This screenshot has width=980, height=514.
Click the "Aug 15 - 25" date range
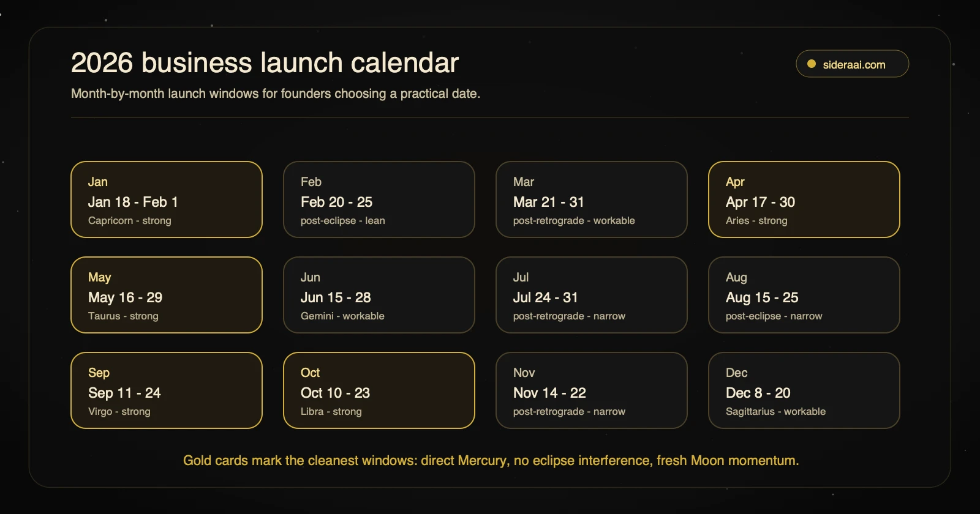tap(762, 297)
